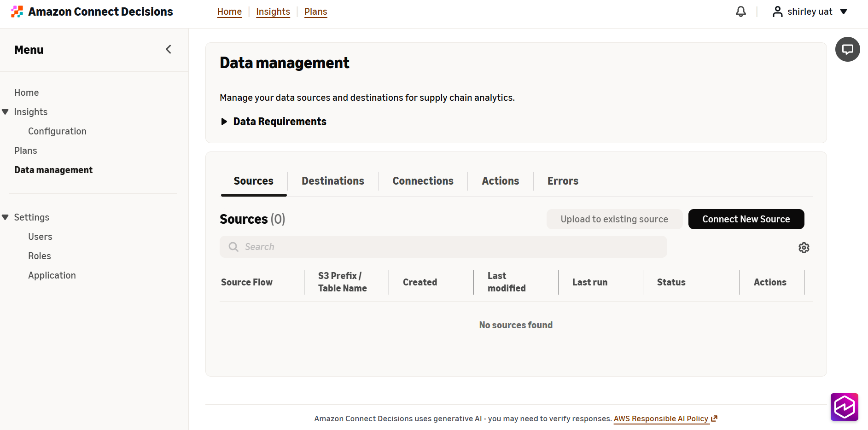Click the Amazon Connect Decisions logo icon
This screenshot has width=868, height=430.
click(17, 12)
